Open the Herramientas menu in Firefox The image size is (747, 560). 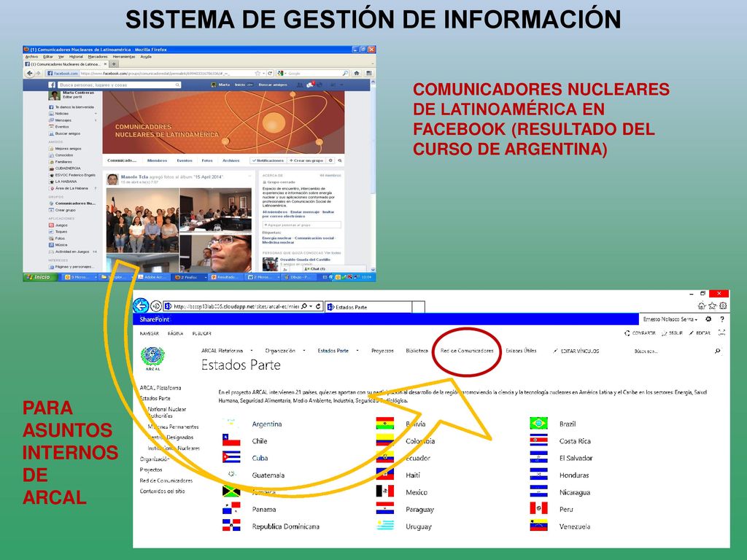click(x=124, y=57)
